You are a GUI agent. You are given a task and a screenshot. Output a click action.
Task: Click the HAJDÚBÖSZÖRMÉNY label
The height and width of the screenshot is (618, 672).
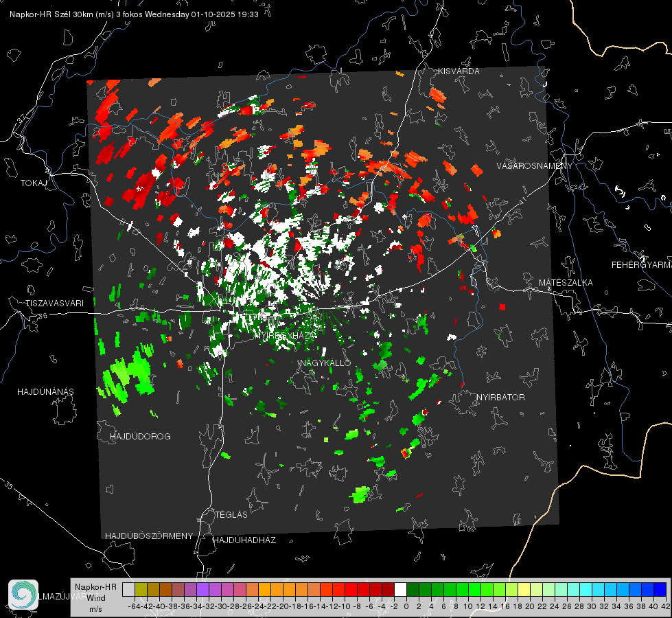click(149, 536)
